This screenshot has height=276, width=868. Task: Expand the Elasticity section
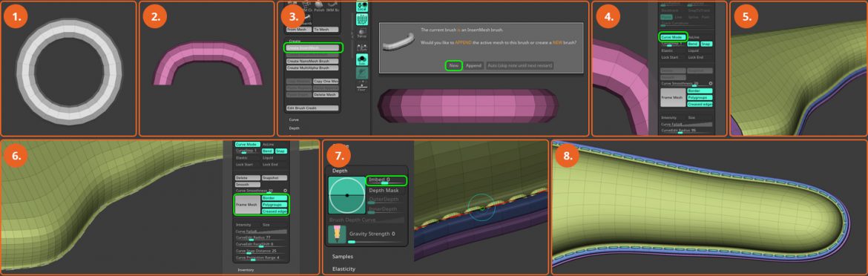coord(343,269)
